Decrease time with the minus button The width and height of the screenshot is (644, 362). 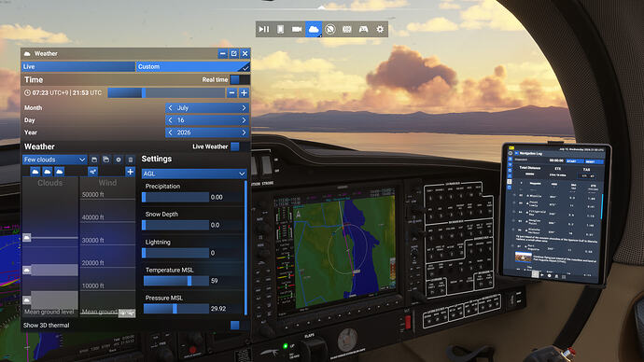pyautogui.click(x=231, y=92)
